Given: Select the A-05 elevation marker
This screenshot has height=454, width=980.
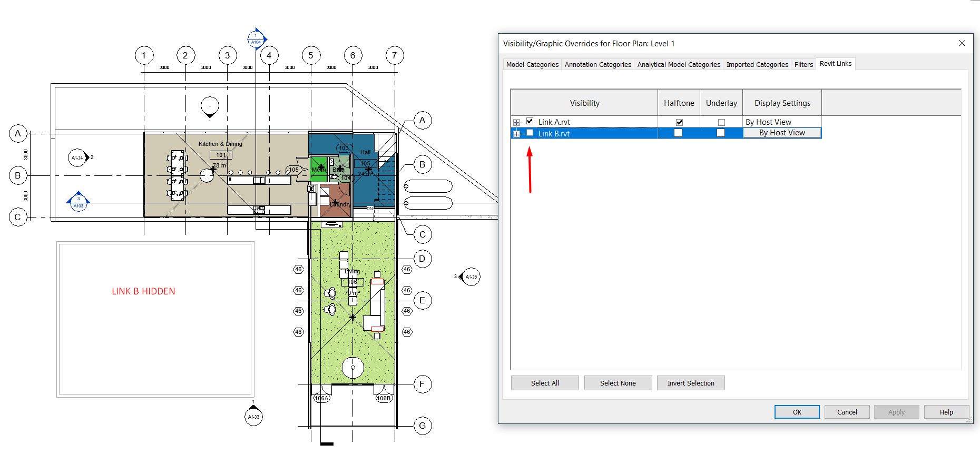Looking at the screenshot, I should tap(470, 277).
